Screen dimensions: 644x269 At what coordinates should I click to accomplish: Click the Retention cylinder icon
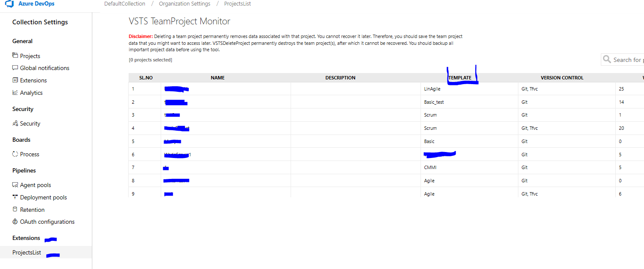(15, 209)
